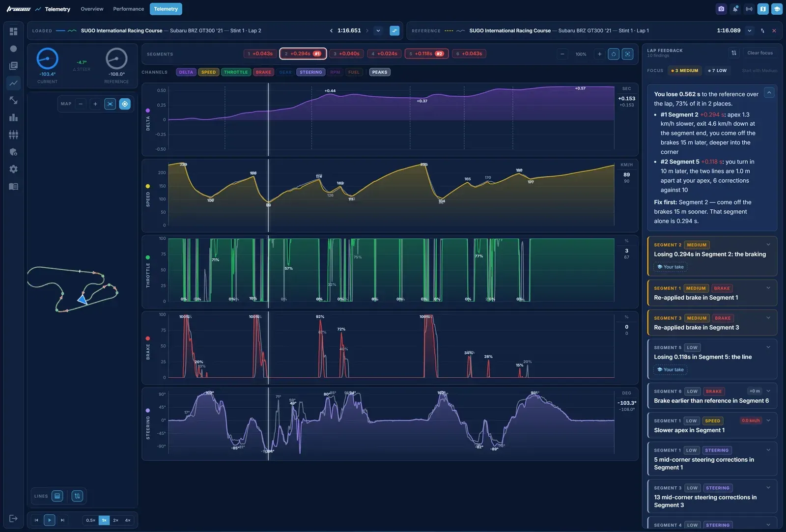Click the live broadcast signal icon
This screenshot has height=532, width=786.
(749, 9)
